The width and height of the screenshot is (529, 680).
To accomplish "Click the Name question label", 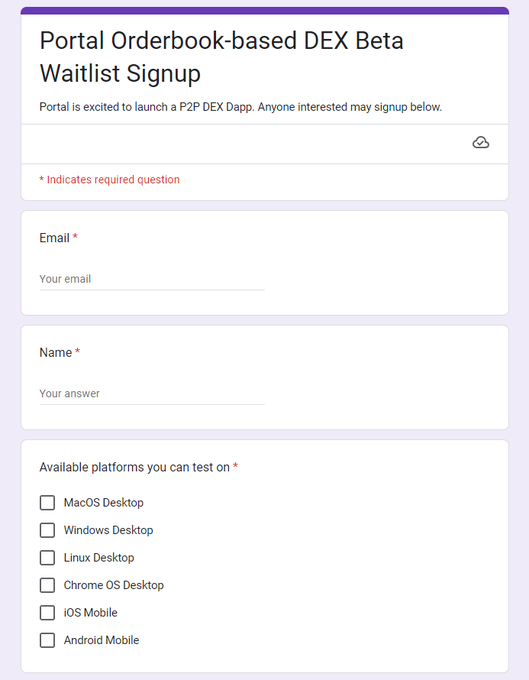I will tap(56, 352).
